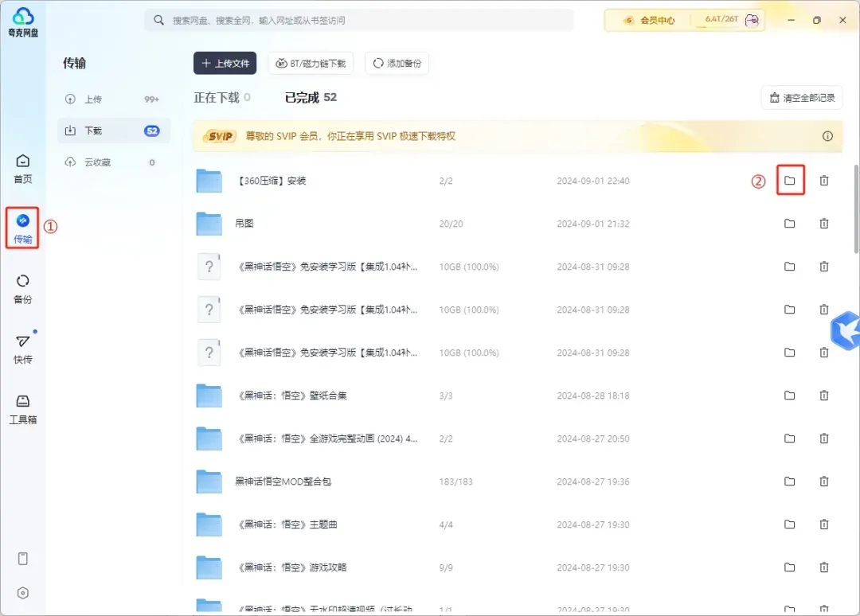Viewport: 860px width, 616px height.
Task: Open folder for 《黑神话：悟空》游戏攻略
Action: [789, 567]
